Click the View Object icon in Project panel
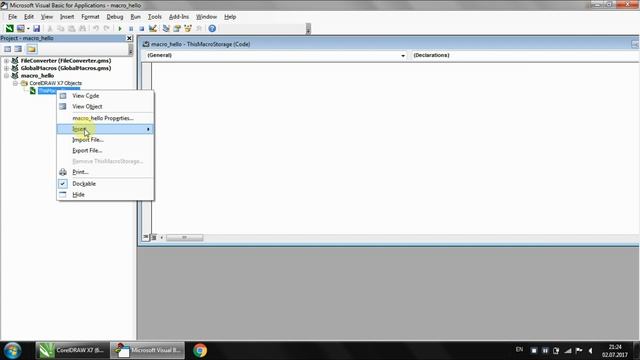The width and height of the screenshot is (640, 360). pyautogui.click(x=18, y=49)
